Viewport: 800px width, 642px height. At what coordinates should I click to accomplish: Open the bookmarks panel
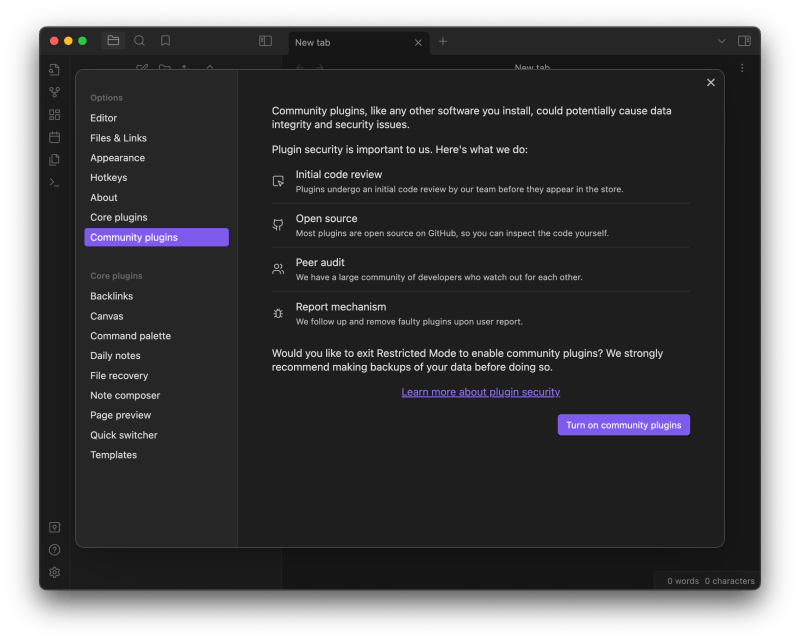[165, 41]
